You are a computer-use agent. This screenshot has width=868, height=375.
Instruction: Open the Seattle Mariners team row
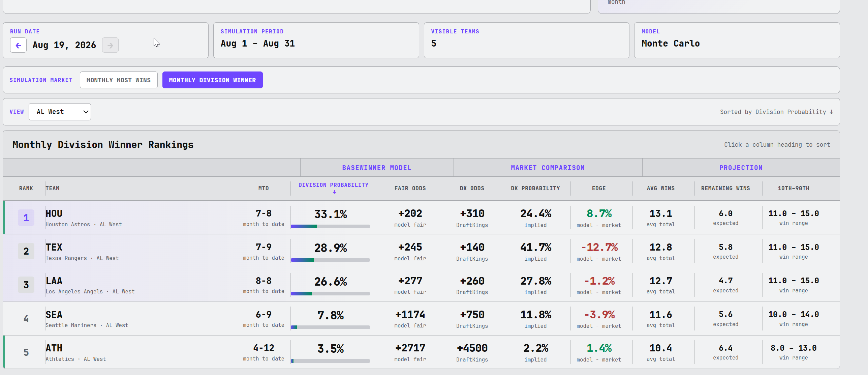click(x=421, y=319)
